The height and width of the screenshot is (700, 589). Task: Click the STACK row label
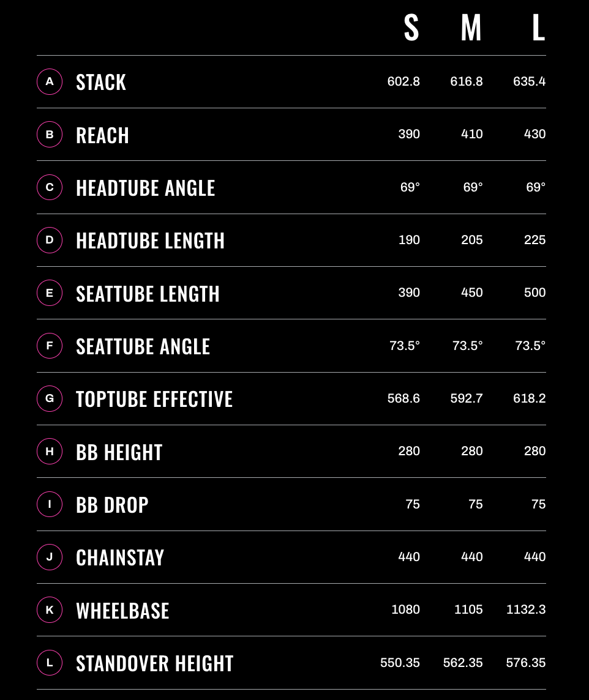101,83
